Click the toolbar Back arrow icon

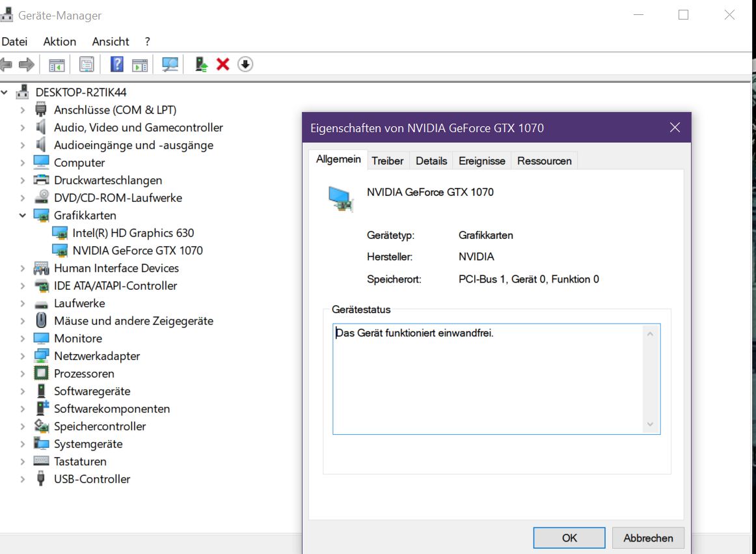coord(6,64)
